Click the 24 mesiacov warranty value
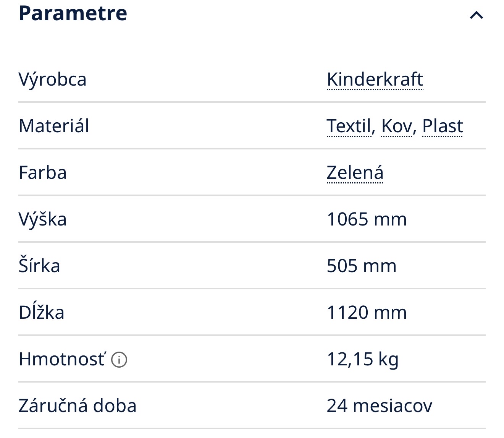The image size is (504, 438). click(x=380, y=406)
